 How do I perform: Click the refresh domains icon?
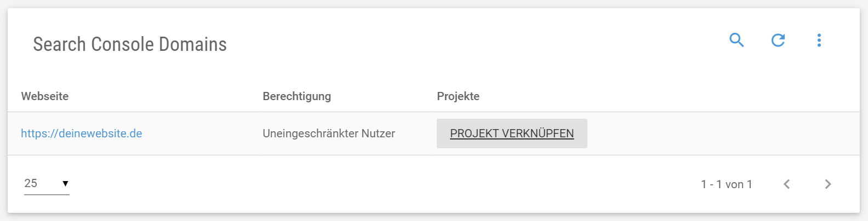[x=778, y=40]
